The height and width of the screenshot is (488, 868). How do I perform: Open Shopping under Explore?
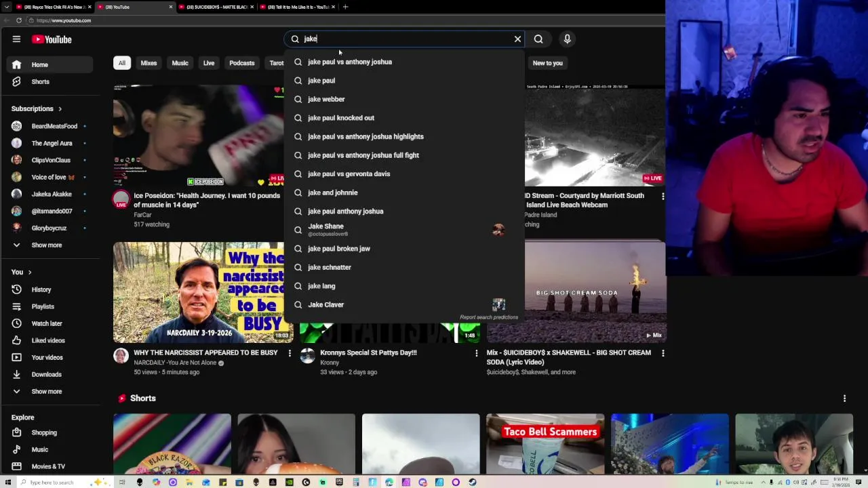tap(50, 432)
